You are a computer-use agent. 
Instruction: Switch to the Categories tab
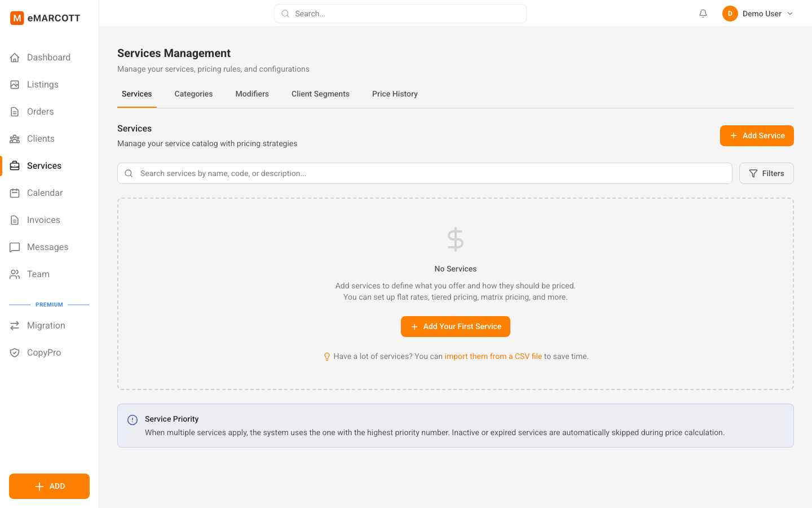(193, 94)
